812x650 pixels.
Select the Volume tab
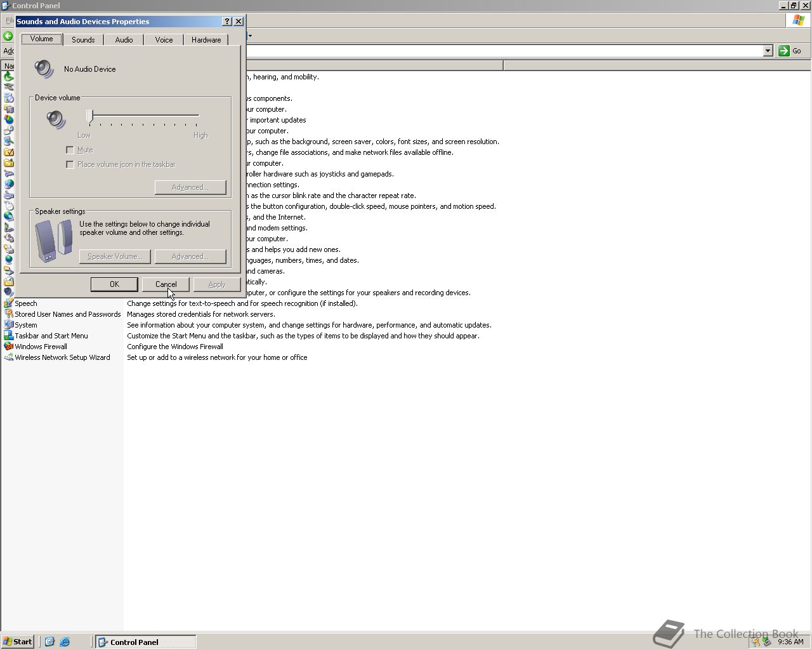coord(42,39)
